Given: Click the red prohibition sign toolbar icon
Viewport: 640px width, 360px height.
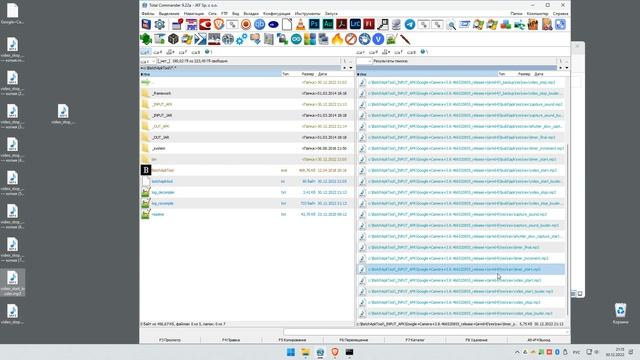Looking at the screenshot, I should [351, 39].
